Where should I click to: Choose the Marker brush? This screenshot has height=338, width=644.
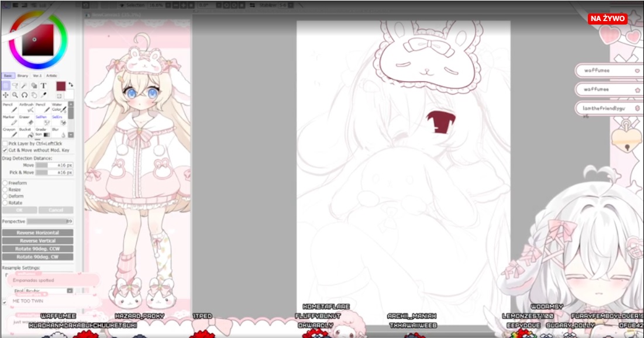click(x=9, y=120)
